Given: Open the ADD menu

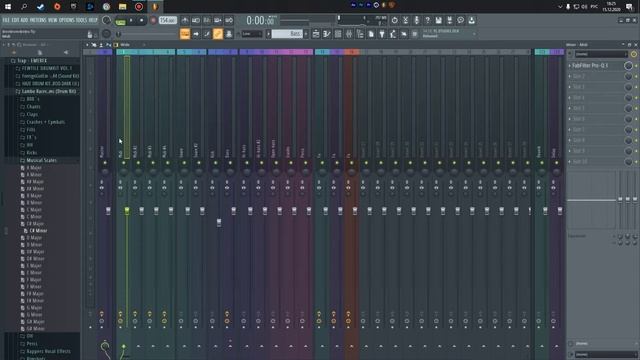Looking at the screenshot, I should [x=24, y=20].
